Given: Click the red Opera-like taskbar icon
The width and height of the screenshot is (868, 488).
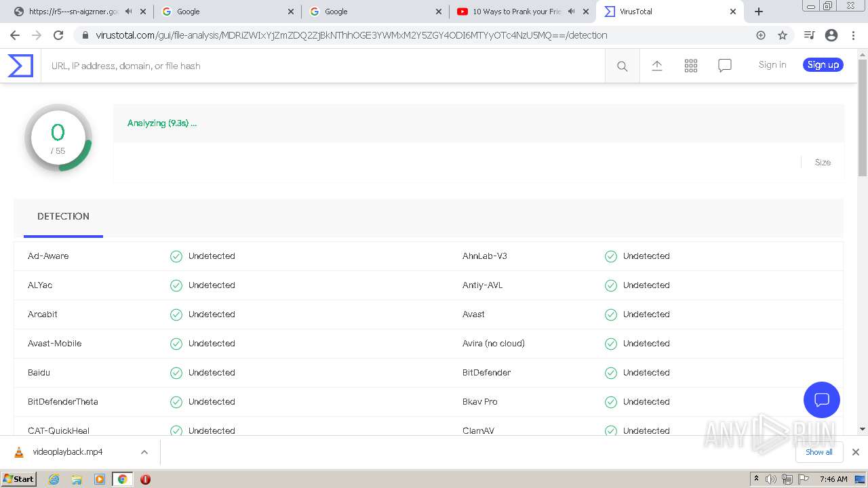Looking at the screenshot, I should (145, 479).
